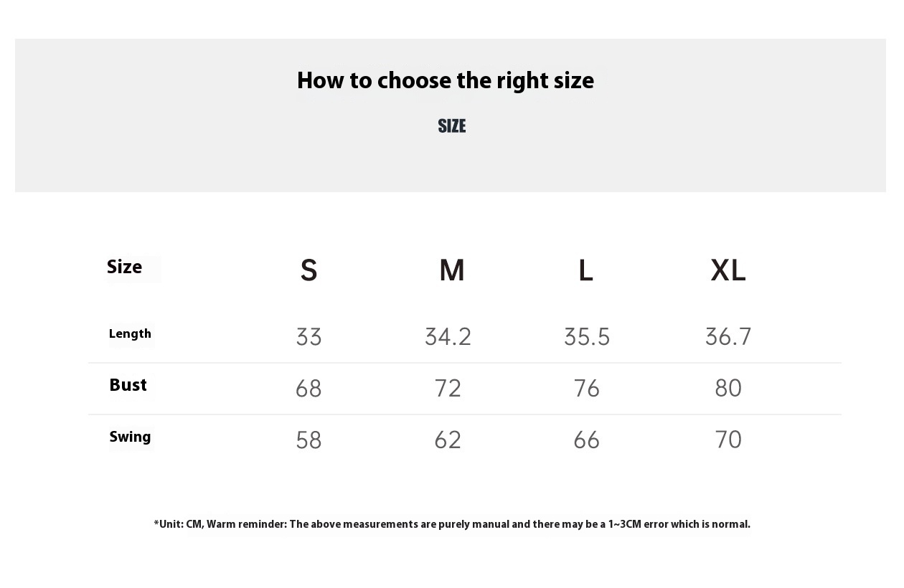Screen dimensions: 904x588
Task: Click the 34.2 length value for M
Action: [448, 337]
